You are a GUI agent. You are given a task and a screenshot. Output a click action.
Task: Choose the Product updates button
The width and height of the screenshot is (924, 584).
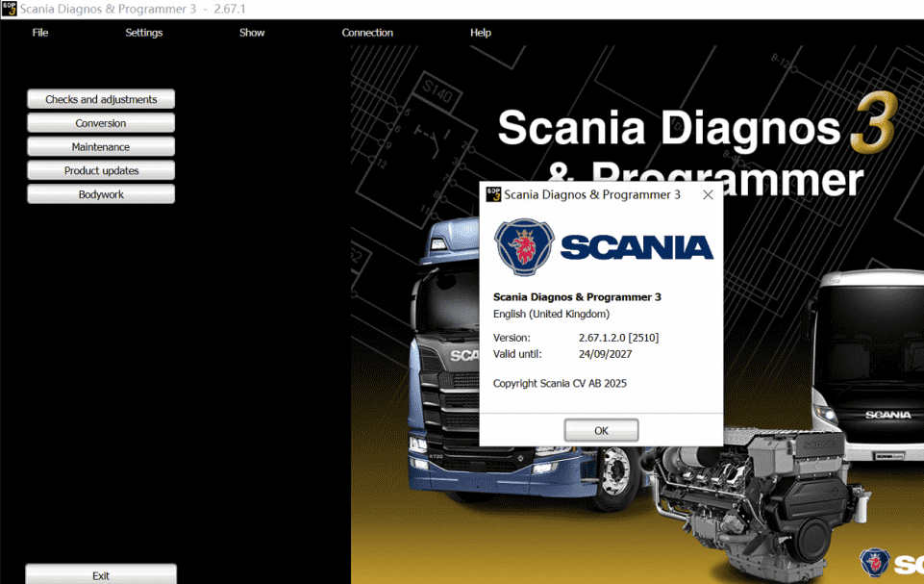[x=101, y=170]
